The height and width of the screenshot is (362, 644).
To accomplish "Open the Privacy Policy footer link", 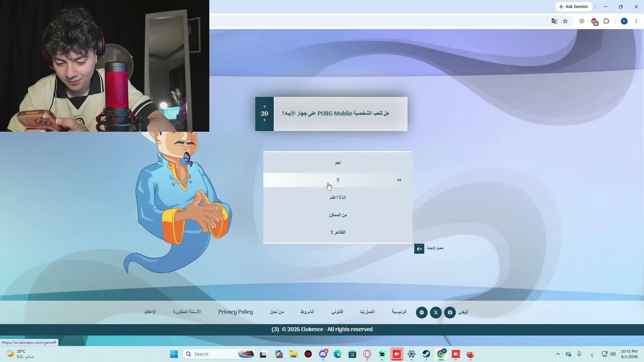I will click(x=235, y=312).
